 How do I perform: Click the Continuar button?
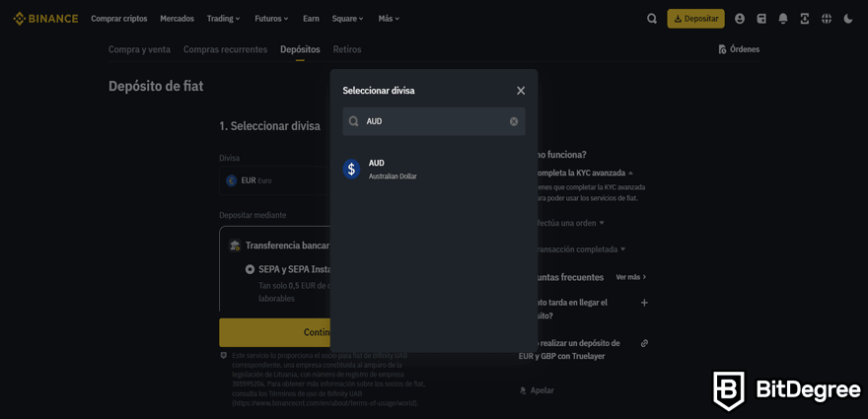pyautogui.click(x=274, y=332)
